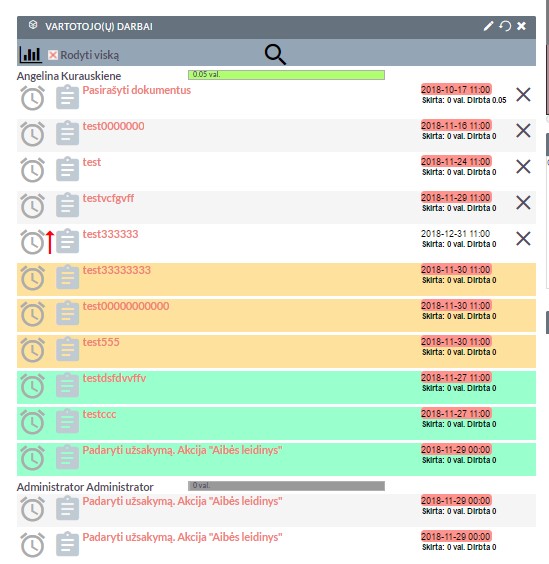Toggle the Rodyti viską checkbox
This screenshot has height=564, width=549.
point(53,55)
